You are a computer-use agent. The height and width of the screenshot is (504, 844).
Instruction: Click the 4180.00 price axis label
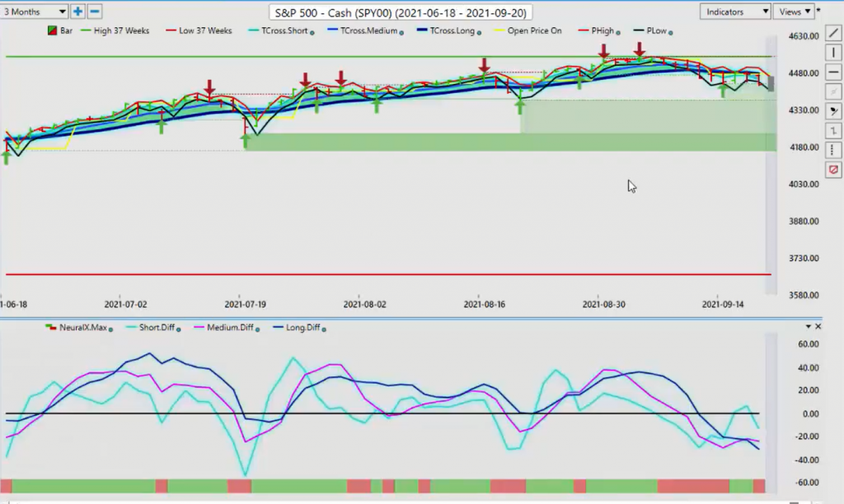[804, 147]
